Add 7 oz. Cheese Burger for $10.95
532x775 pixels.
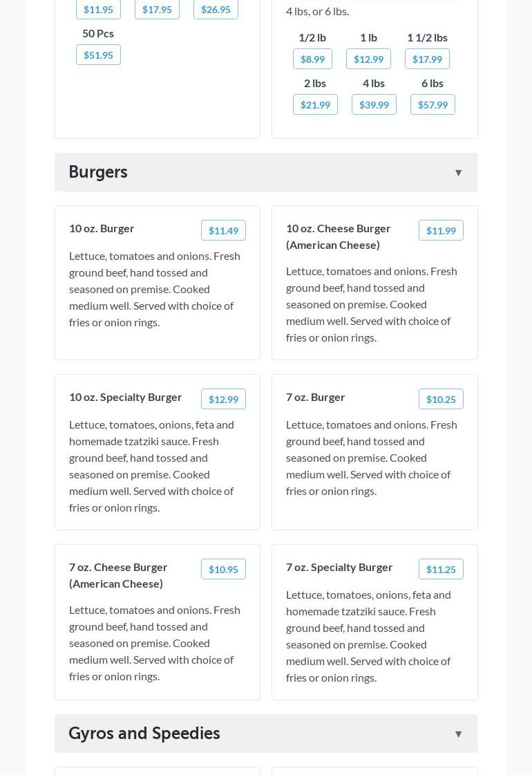click(x=223, y=570)
